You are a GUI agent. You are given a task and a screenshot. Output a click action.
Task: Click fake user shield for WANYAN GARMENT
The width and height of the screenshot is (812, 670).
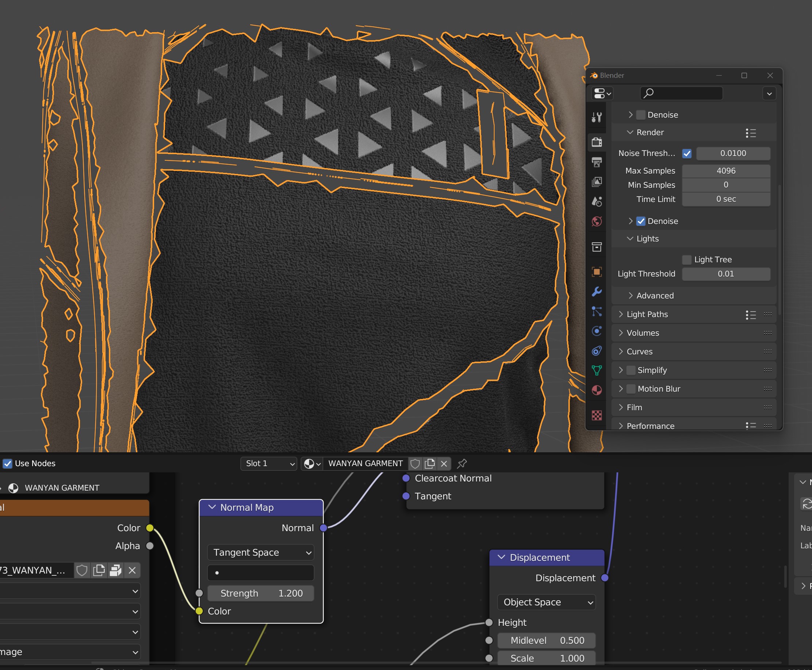415,463
